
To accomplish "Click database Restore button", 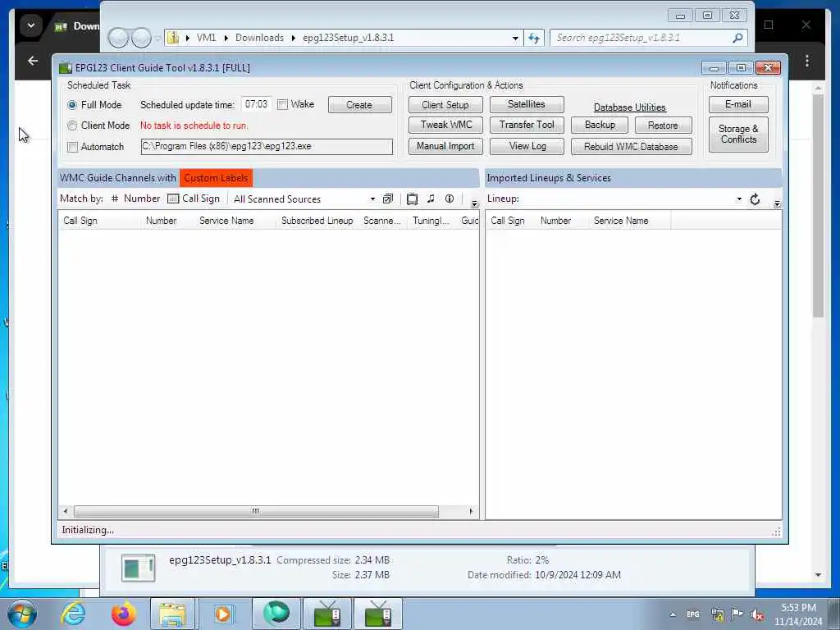I will [663, 126].
